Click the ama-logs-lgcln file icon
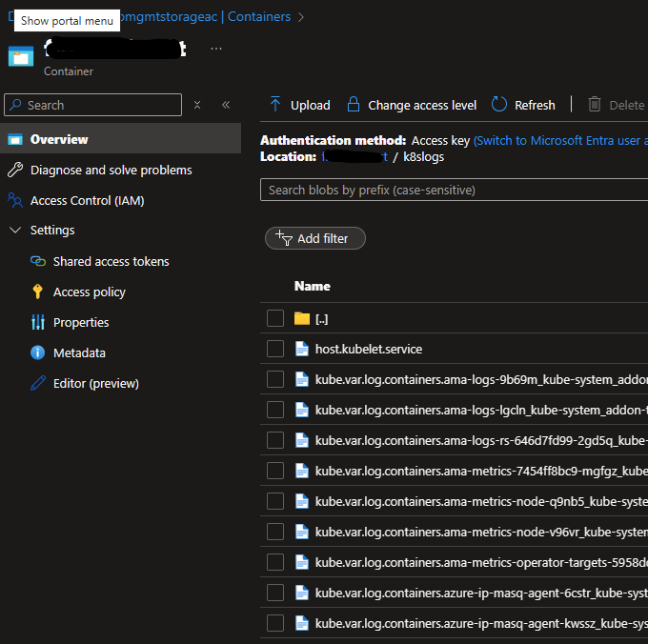This screenshot has height=644, width=648. point(302,410)
